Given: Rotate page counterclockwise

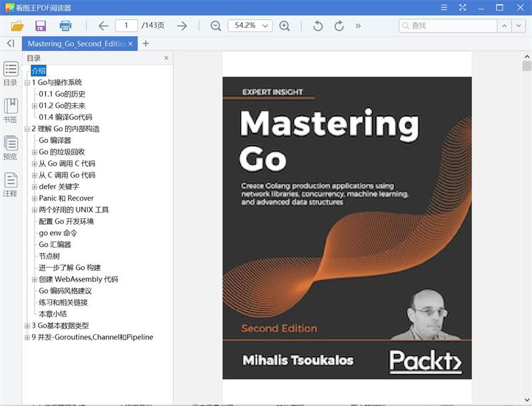Looking at the screenshot, I should click(x=318, y=26).
